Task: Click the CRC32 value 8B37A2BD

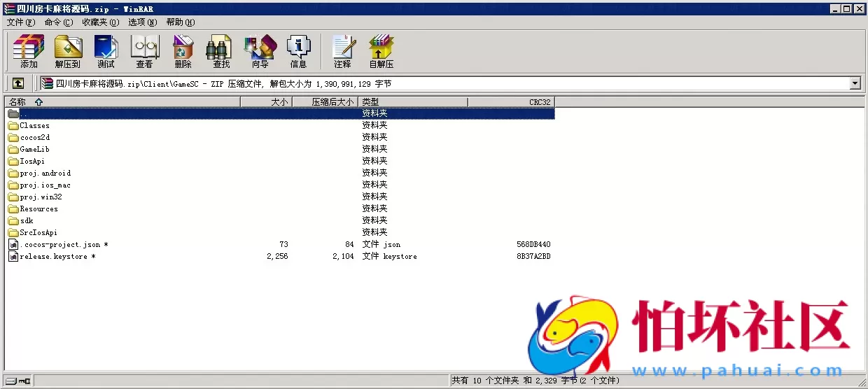Action: [533, 256]
